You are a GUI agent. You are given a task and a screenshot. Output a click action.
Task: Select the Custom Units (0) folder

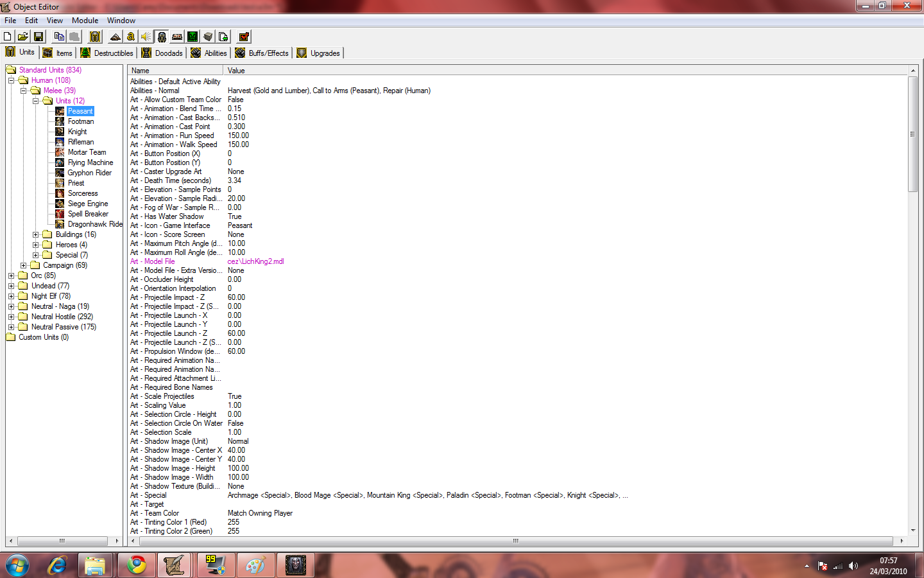44,337
